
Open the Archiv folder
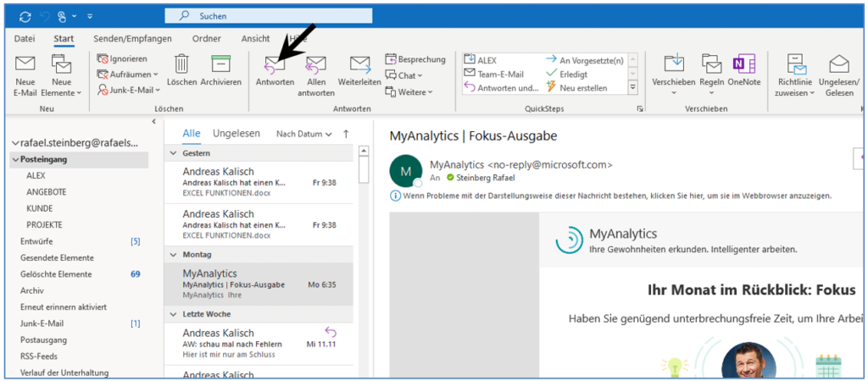click(32, 290)
